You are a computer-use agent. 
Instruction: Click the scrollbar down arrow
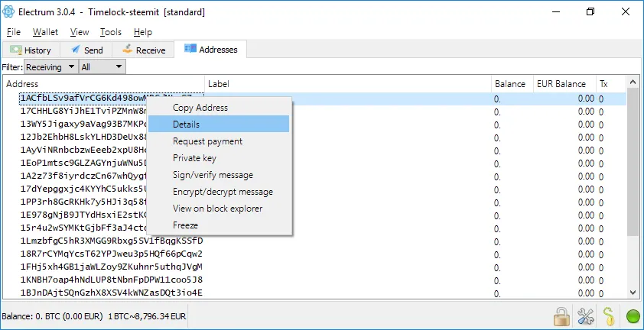[x=633, y=293]
